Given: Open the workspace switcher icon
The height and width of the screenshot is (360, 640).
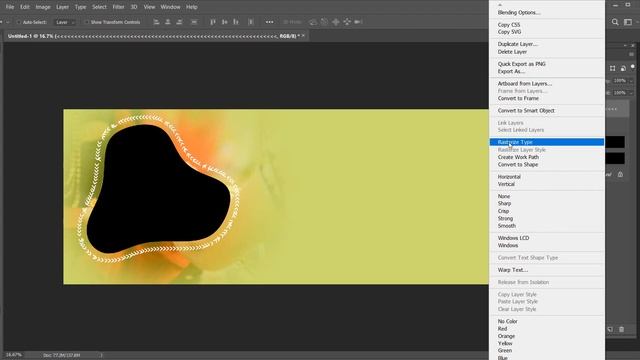Looking at the screenshot, I should 628,22.
